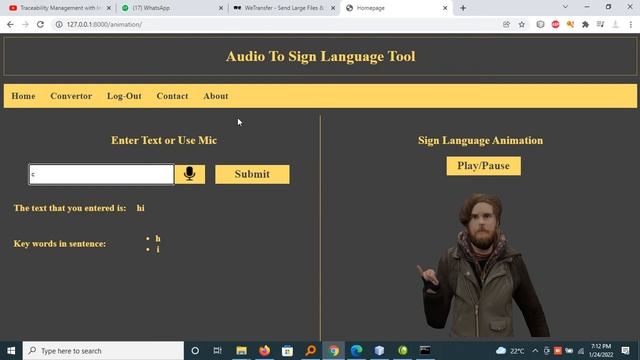Image resolution: width=640 pixels, height=360 pixels.
Task: Open the Home navigation link
Action: 23,96
